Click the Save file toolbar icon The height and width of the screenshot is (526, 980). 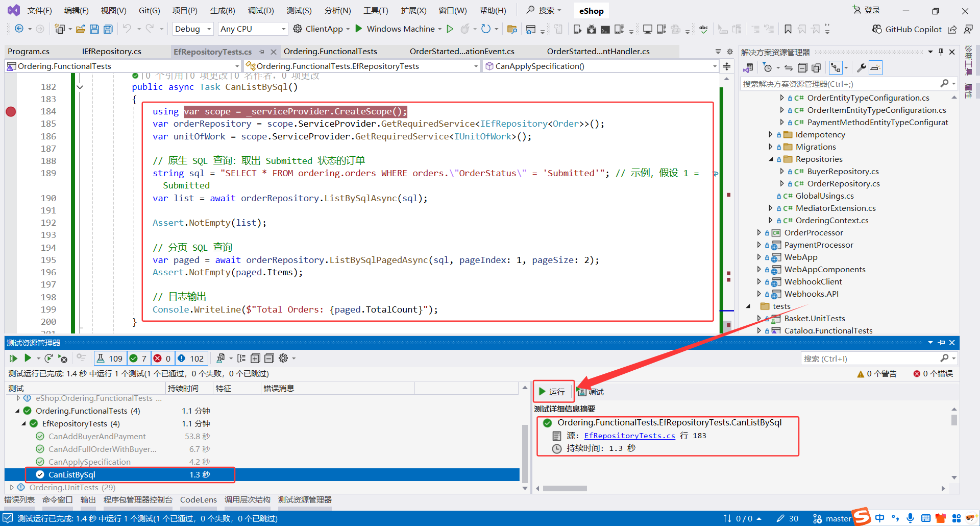94,29
